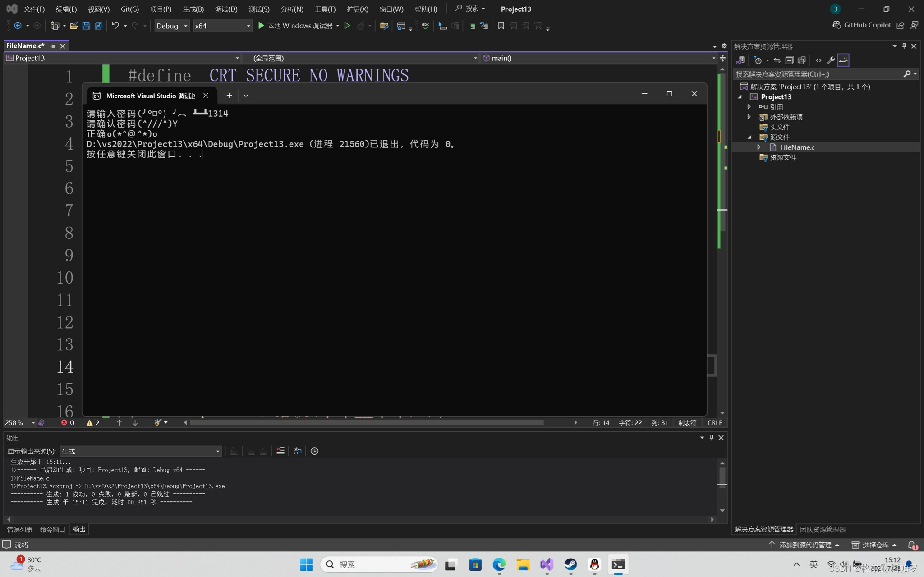Toggle the Preview Selected Items button
Screen dimensions: 924x577
coord(843,60)
